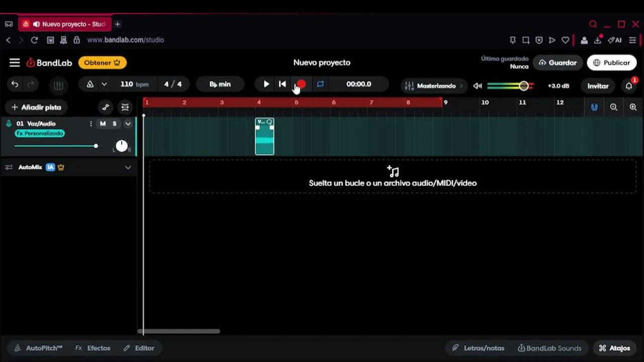Open the browser AI assistant icon
The width and height of the screenshot is (644, 362).
point(614,40)
